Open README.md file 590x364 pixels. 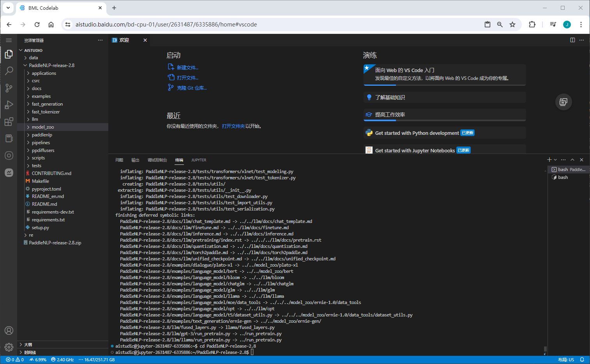click(x=63, y=204)
